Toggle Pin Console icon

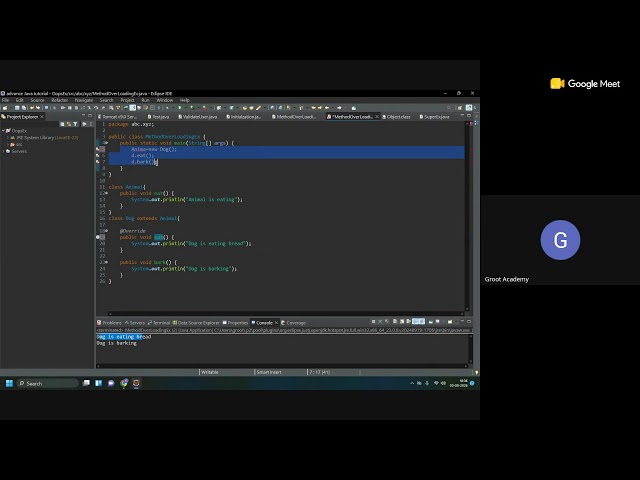point(430,322)
